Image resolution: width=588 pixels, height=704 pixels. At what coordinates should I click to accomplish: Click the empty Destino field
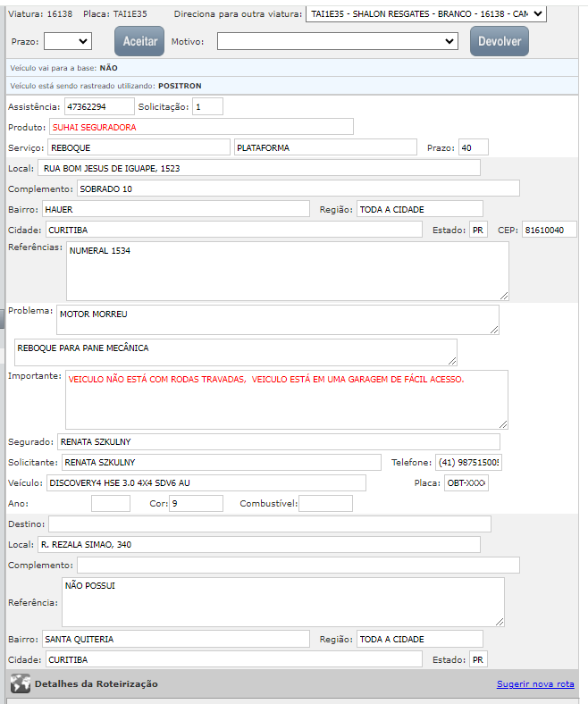click(x=269, y=524)
